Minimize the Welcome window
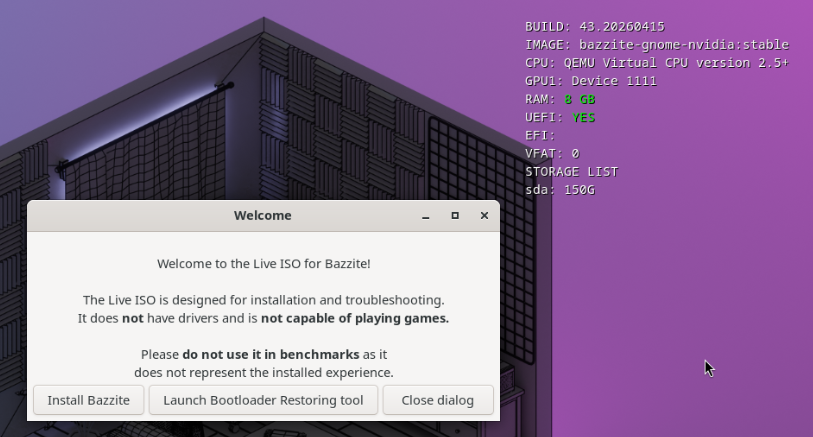 click(x=426, y=216)
